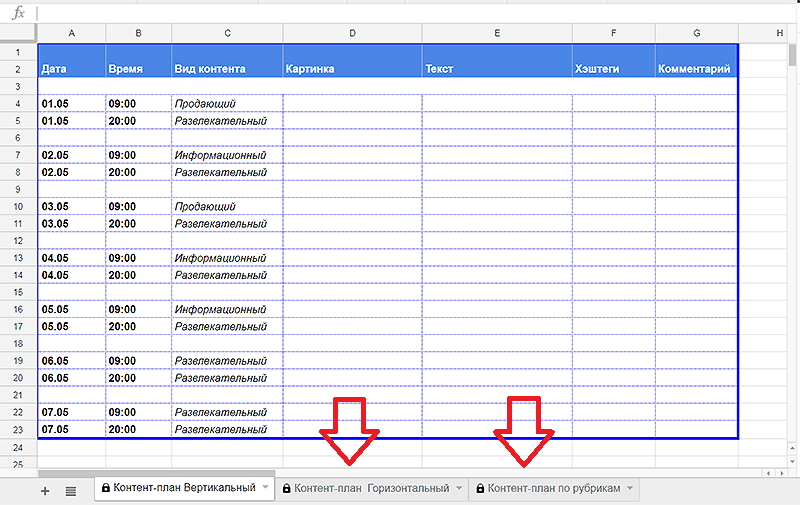Select the 06.05 date cell in row 19
The image size is (800, 505).
pyautogui.click(x=71, y=361)
